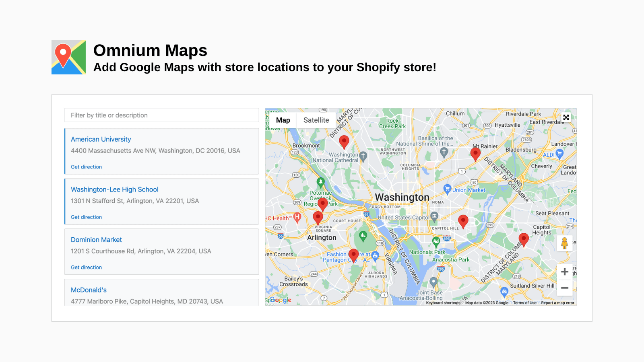Select the Washington-Lee High School entry
This screenshot has height=362, width=644.
[114, 189]
